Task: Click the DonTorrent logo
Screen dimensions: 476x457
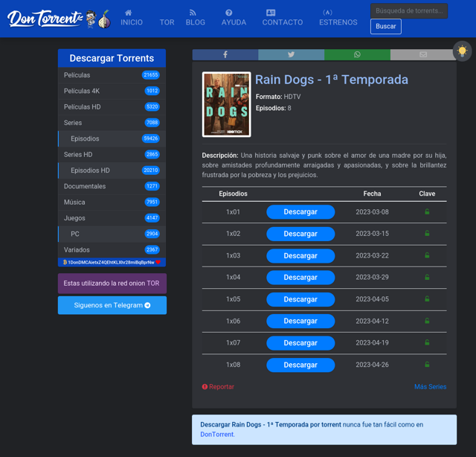Action: 58,19
